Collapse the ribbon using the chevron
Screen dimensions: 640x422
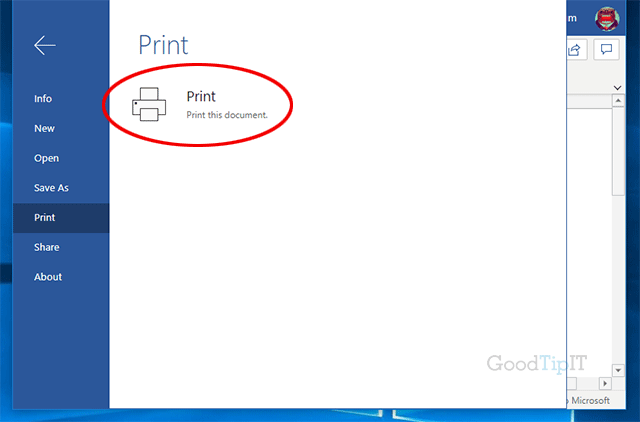click(617, 88)
